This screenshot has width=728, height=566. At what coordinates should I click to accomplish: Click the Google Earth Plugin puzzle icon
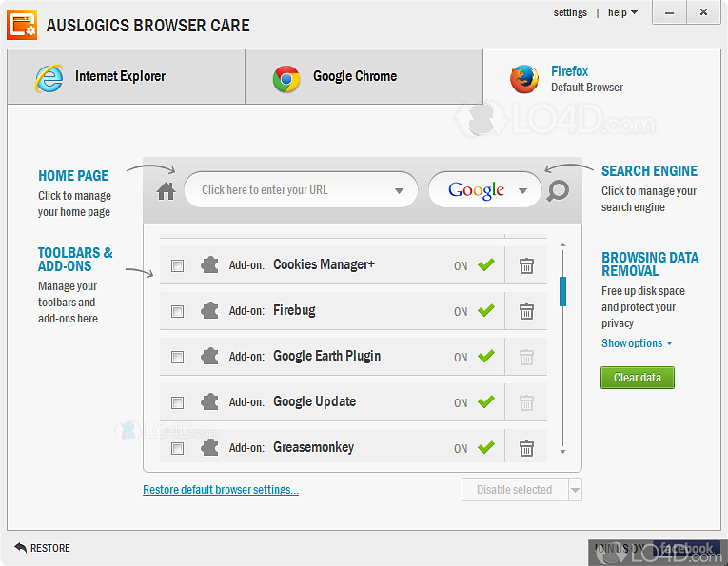pyautogui.click(x=209, y=357)
